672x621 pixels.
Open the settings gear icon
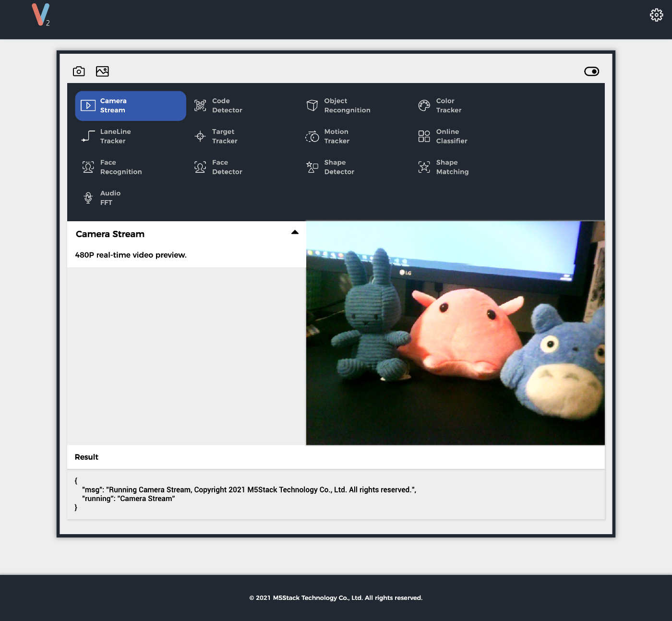click(656, 15)
